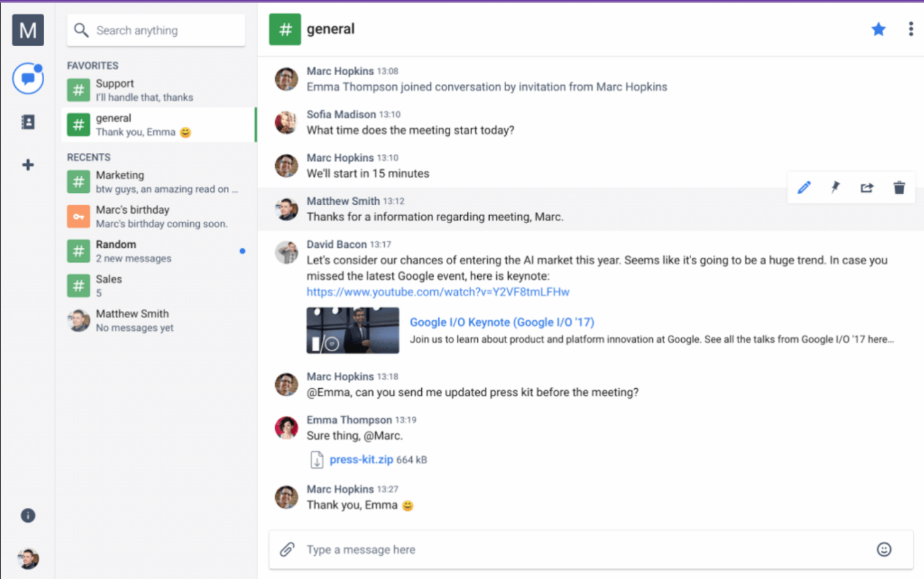
Task: Open the Matthew Smith direct chat
Action: pos(158,320)
